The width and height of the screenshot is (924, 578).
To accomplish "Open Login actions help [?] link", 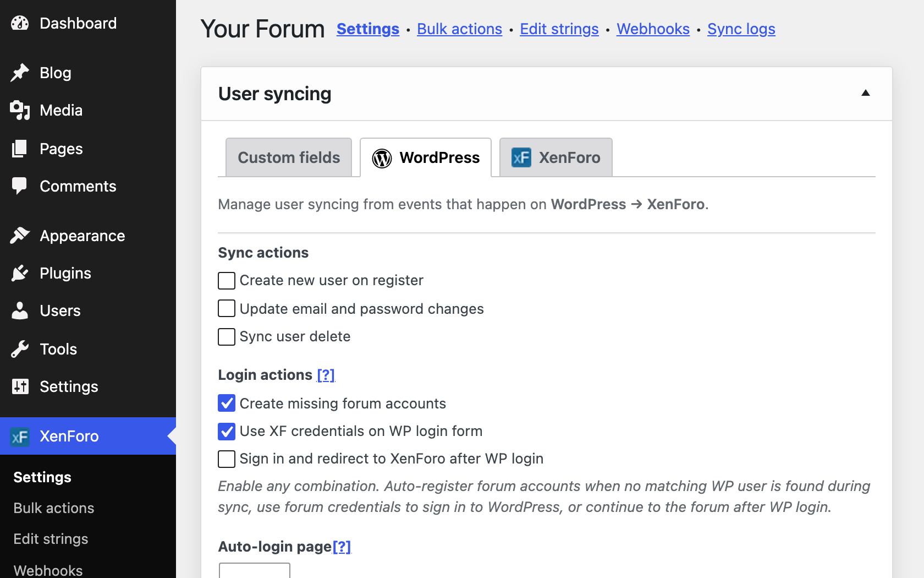I will click(326, 375).
